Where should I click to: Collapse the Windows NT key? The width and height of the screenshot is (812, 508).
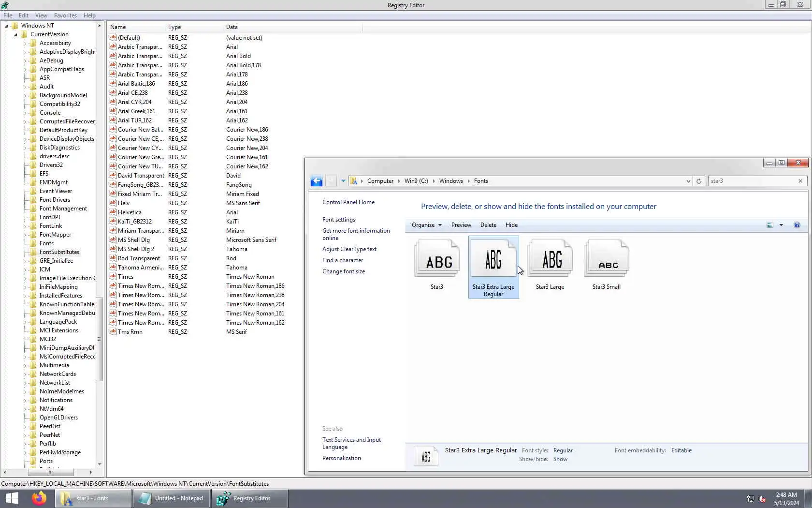coord(6,26)
